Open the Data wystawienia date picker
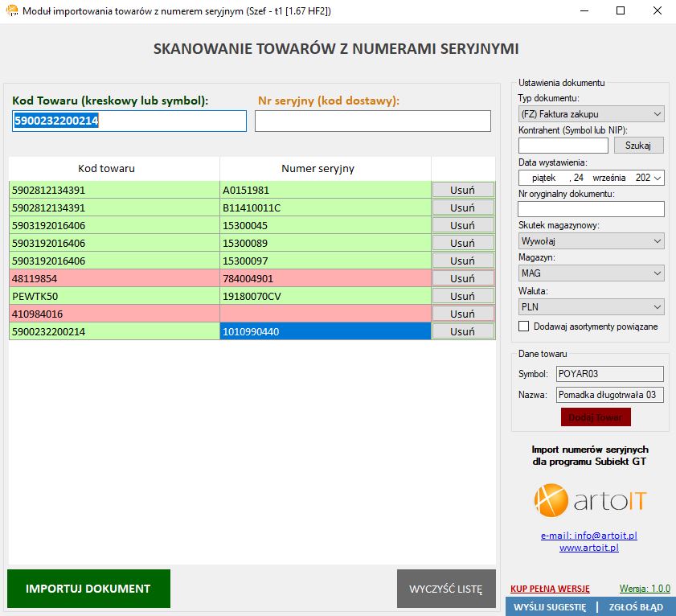 pos(658,178)
